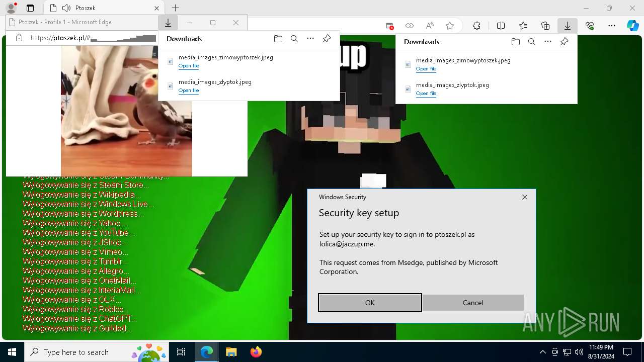Click 'Wylogowywanie się z YouTube...' text
The image size is (644, 362).
79,233
